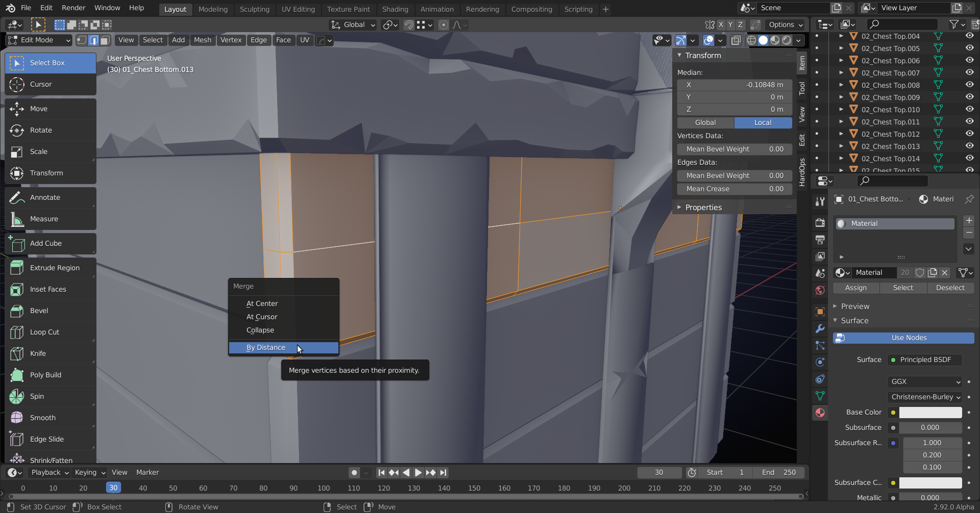
Task: Open the Base Color swatch picker
Action: point(932,412)
